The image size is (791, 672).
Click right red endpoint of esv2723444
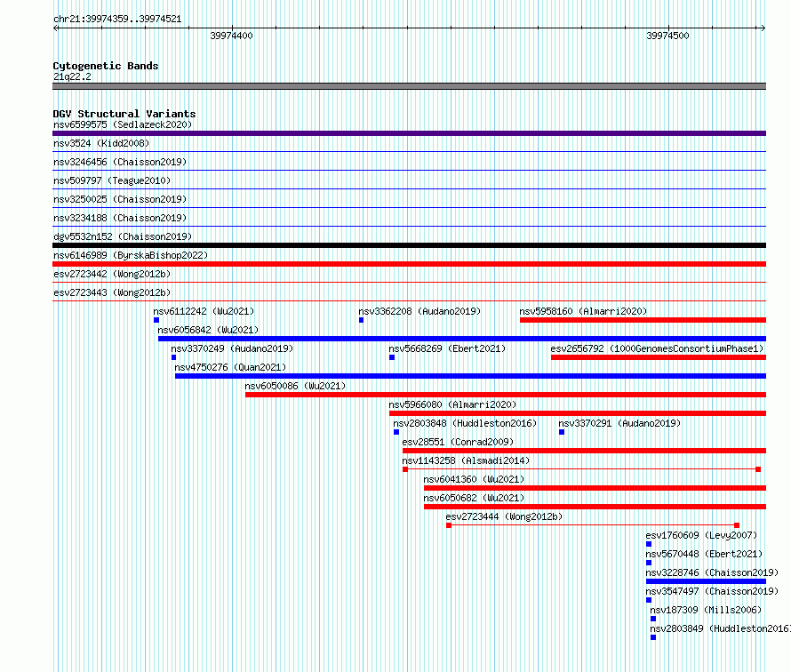737,525
